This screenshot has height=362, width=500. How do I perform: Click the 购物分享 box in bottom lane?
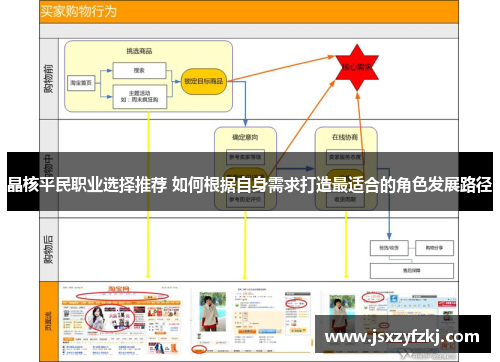434,248
